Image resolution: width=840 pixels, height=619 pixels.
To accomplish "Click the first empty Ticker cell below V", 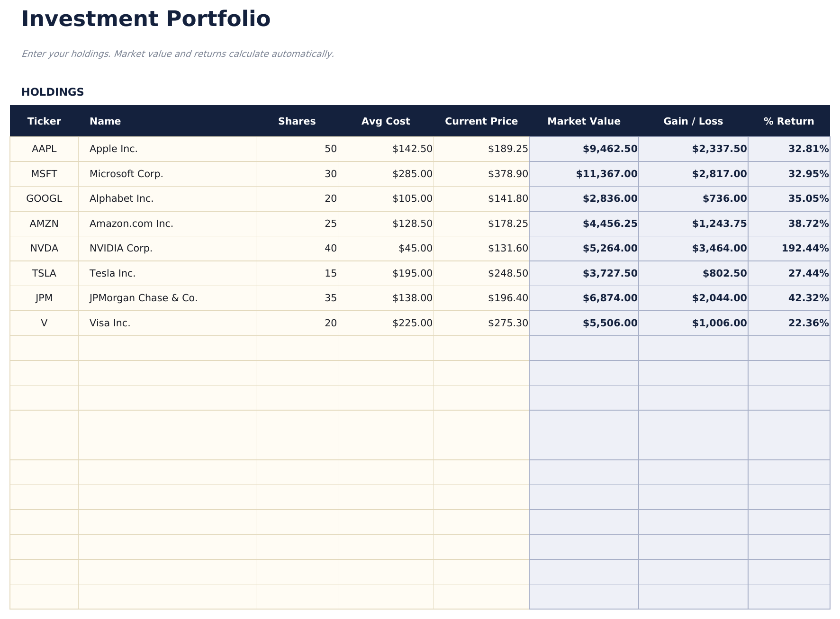I will pyautogui.click(x=44, y=348).
